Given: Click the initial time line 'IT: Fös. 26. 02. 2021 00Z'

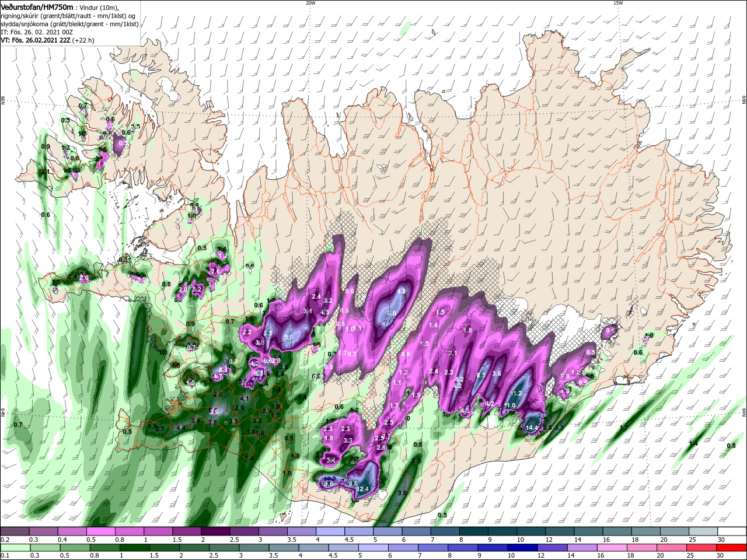Looking at the screenshot, I should coord(37,32).
